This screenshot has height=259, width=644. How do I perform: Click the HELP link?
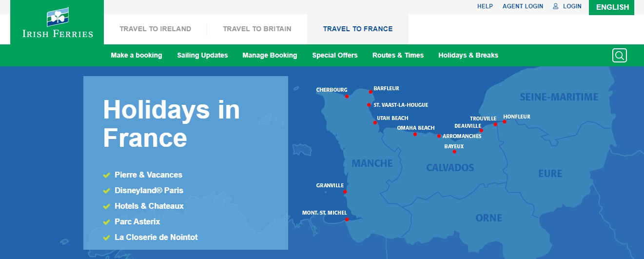click(x=485, y=6)
